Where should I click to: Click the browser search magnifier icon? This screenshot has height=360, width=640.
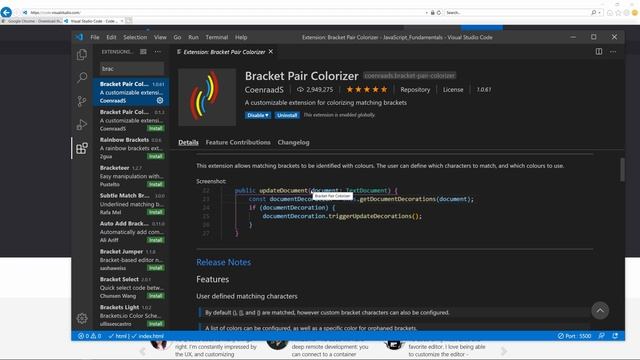tap(593, 13)
